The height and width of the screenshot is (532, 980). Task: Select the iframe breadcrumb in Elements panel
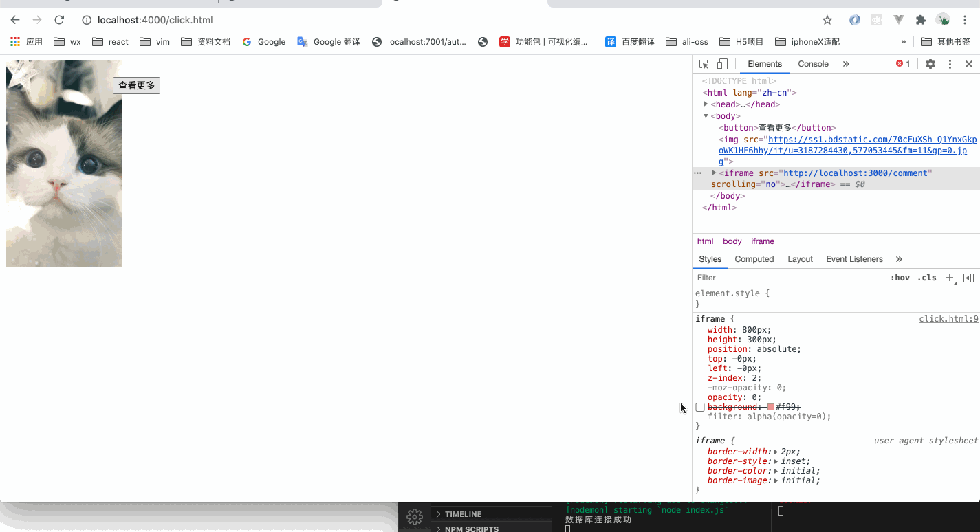pos(763,241)
